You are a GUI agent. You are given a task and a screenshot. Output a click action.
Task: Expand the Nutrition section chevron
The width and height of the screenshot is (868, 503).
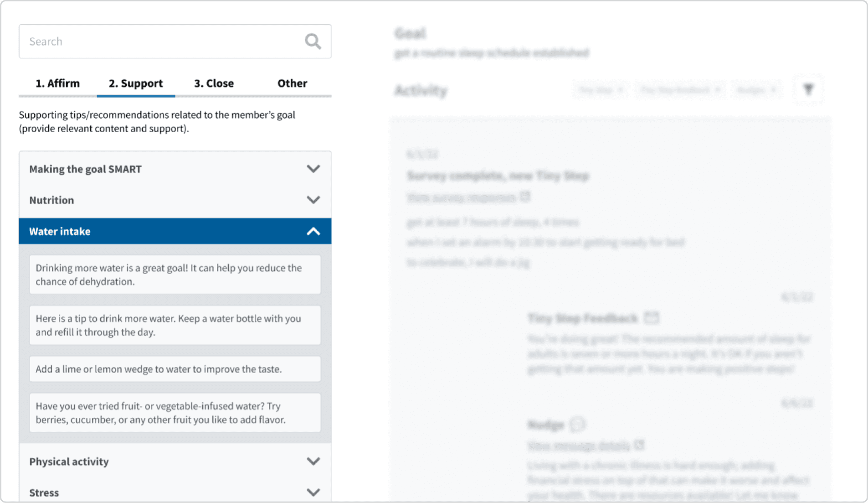tap(313, 200)
